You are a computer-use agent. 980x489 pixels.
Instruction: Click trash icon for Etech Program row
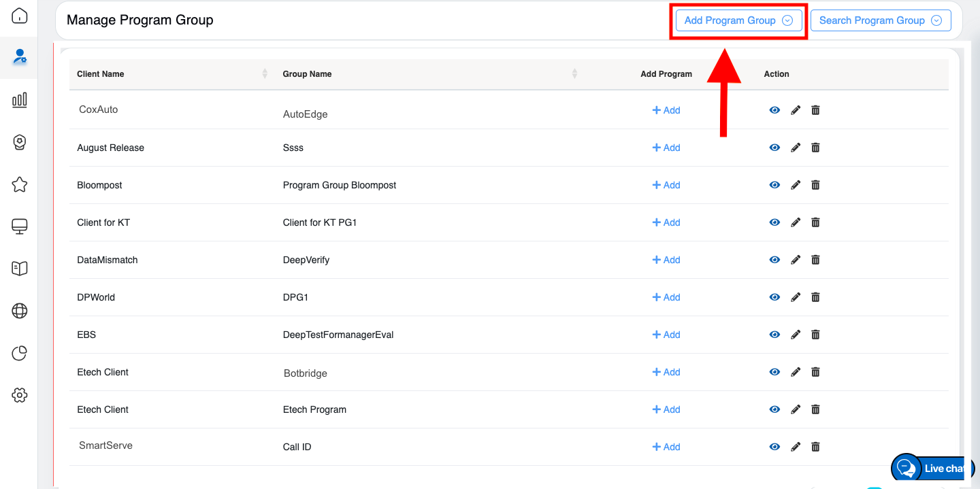tap(815, 409)
